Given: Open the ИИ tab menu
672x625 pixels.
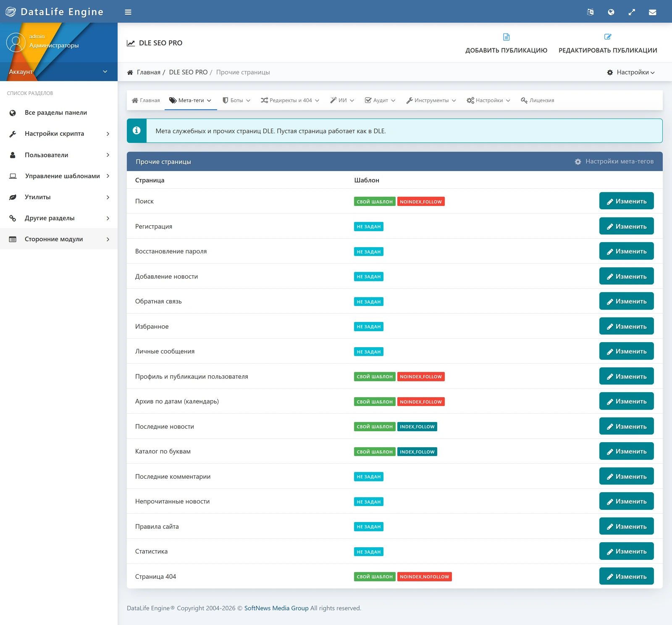Looking at the screenshot, I should pos(342,100).
